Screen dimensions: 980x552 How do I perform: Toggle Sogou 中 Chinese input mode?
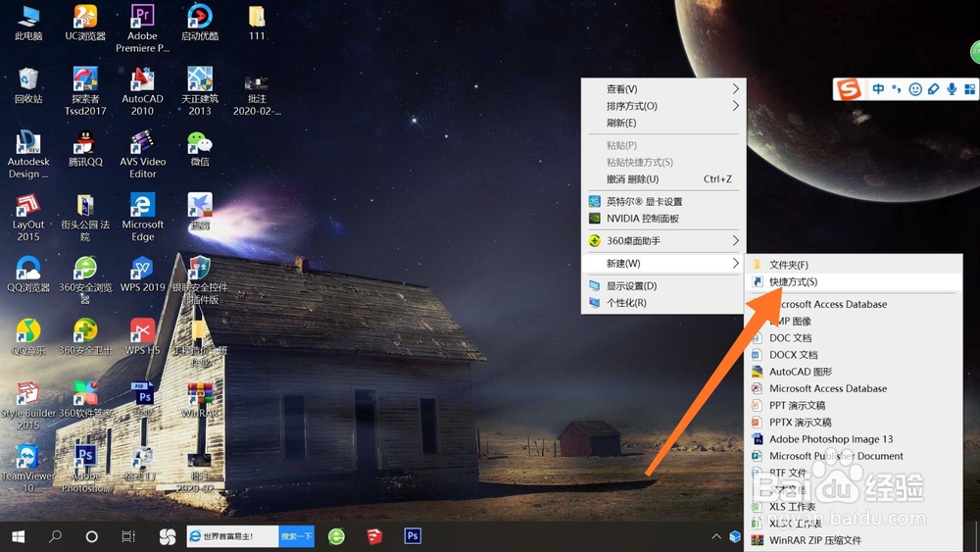coord(878,89)
